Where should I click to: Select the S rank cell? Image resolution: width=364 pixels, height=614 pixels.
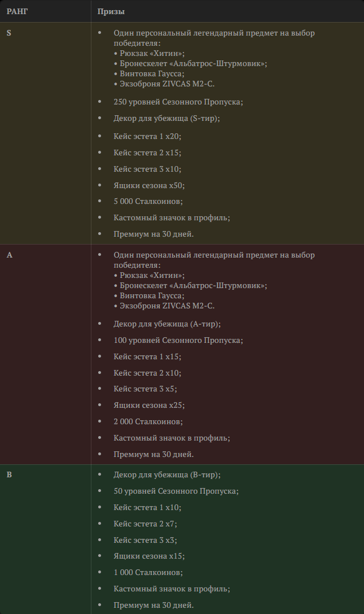coord(9,33)
